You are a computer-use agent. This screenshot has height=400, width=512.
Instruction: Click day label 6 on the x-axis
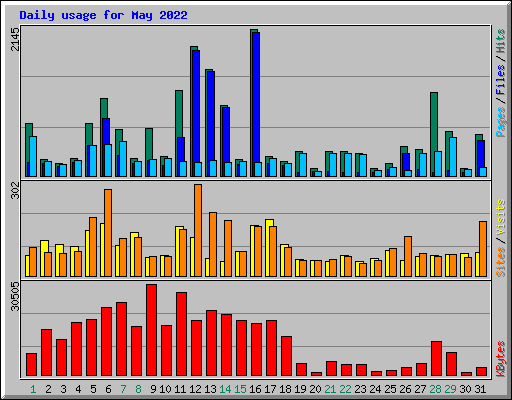pyautogui.click(x=108, y=389)
